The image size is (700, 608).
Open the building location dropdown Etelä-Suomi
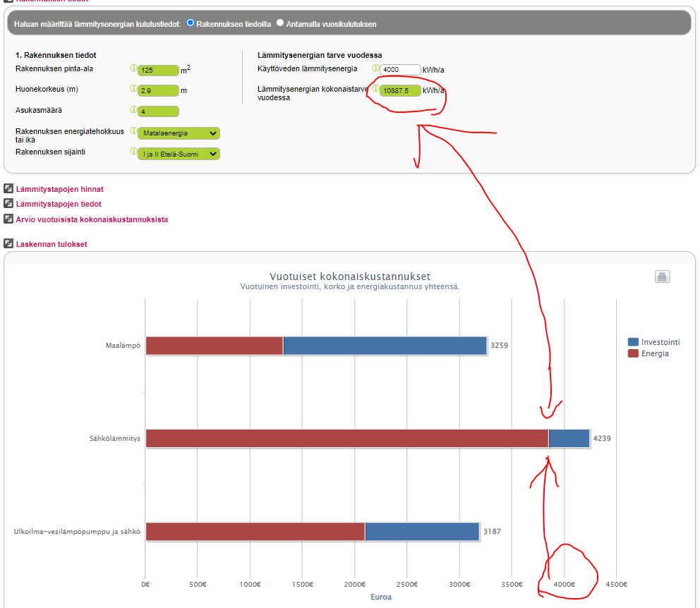(x=179, y=154)
